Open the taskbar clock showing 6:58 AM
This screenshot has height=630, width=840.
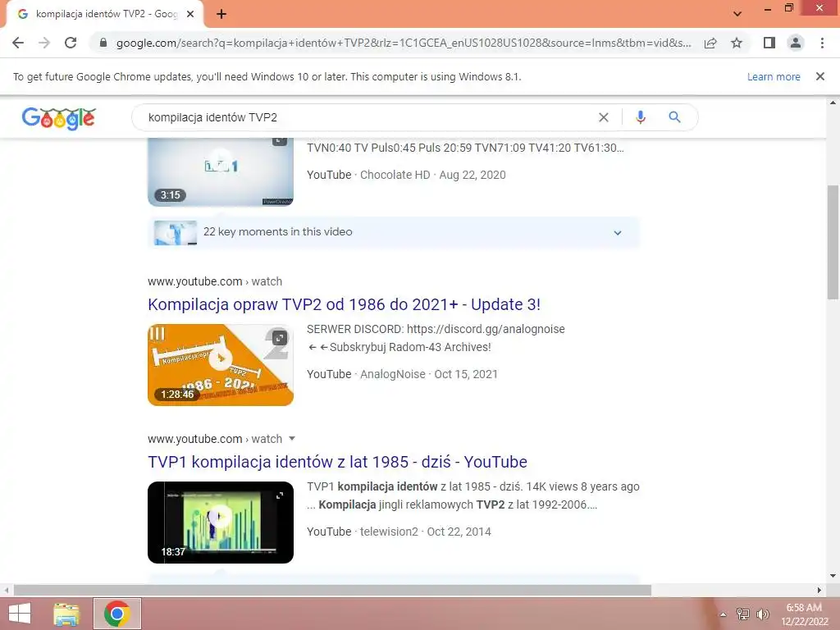(x=804, y=614)
